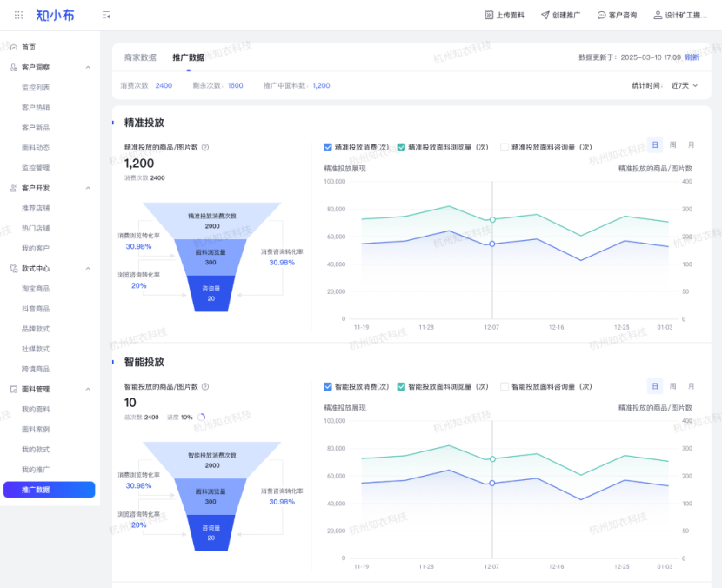
Task: Click help icon beside 智能投放的商品/图片数
Action: pyautogui.click(x=205, y=387)
